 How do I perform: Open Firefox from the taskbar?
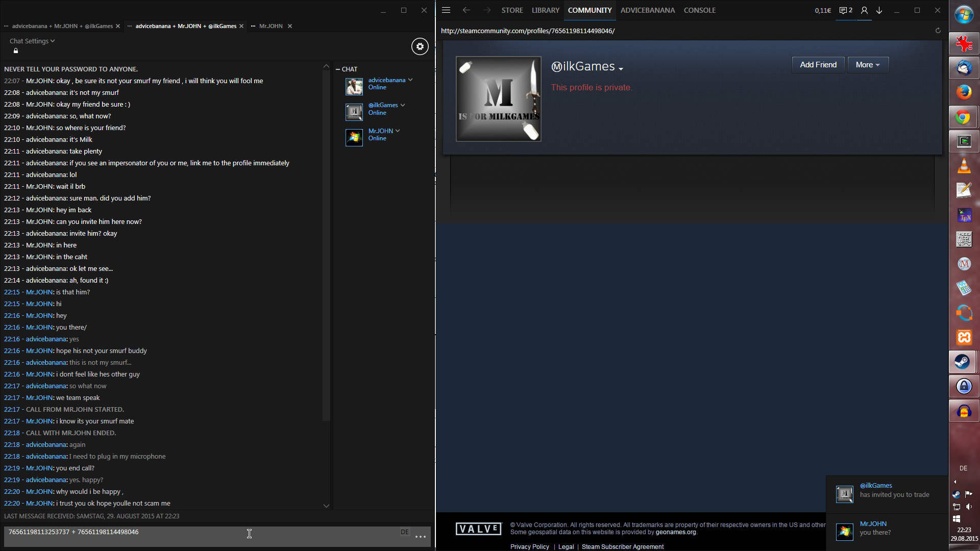coord(964,92)
